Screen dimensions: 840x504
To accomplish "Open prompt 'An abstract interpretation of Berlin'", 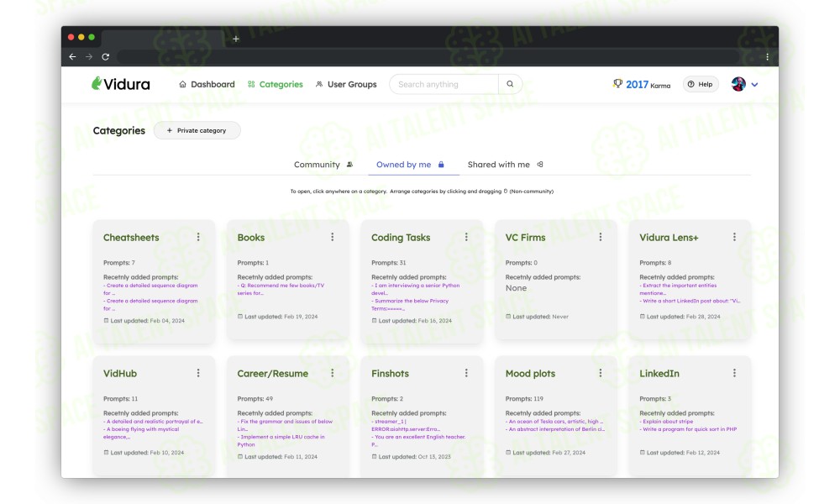I will click(x=555, y=429).
